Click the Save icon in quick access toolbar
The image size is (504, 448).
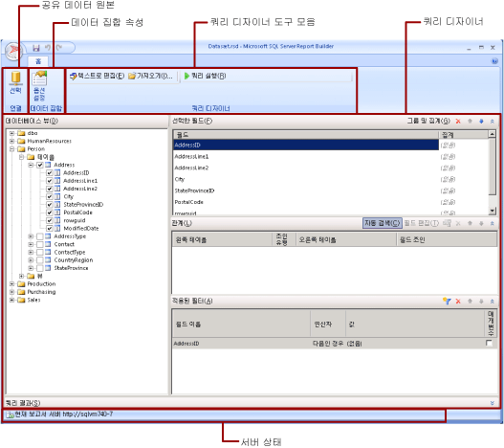pos(36,48)
